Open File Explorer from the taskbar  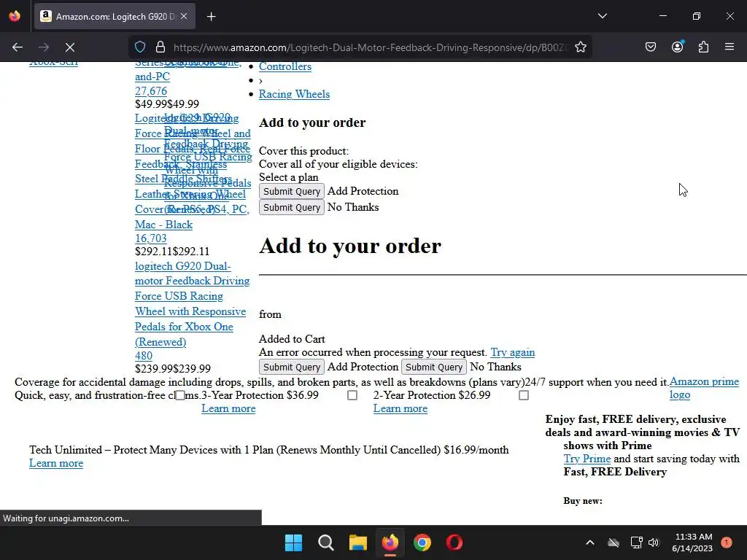click(x=357, y=542)
